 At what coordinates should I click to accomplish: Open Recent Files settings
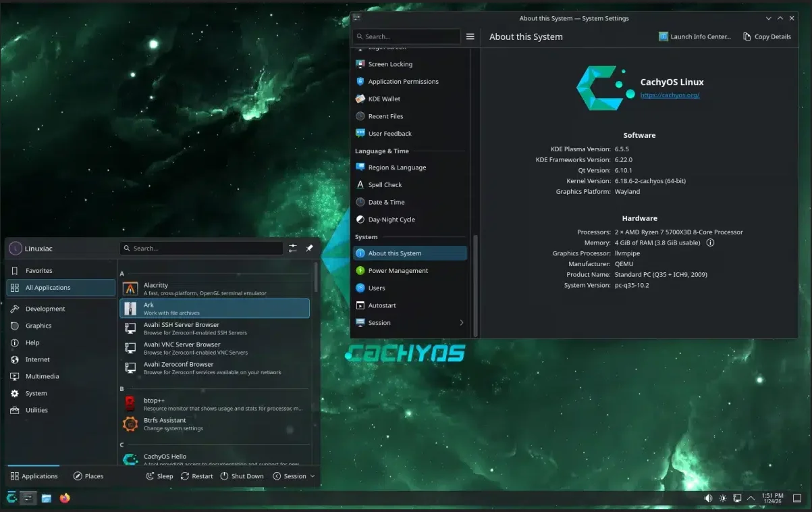tap(410, 116)
